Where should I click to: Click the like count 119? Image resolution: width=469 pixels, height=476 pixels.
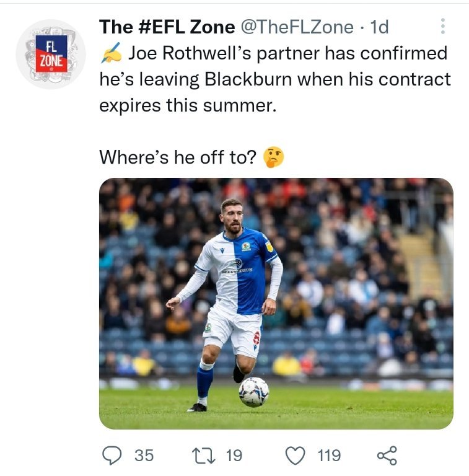pyautogui.click(x=328, y=456)
